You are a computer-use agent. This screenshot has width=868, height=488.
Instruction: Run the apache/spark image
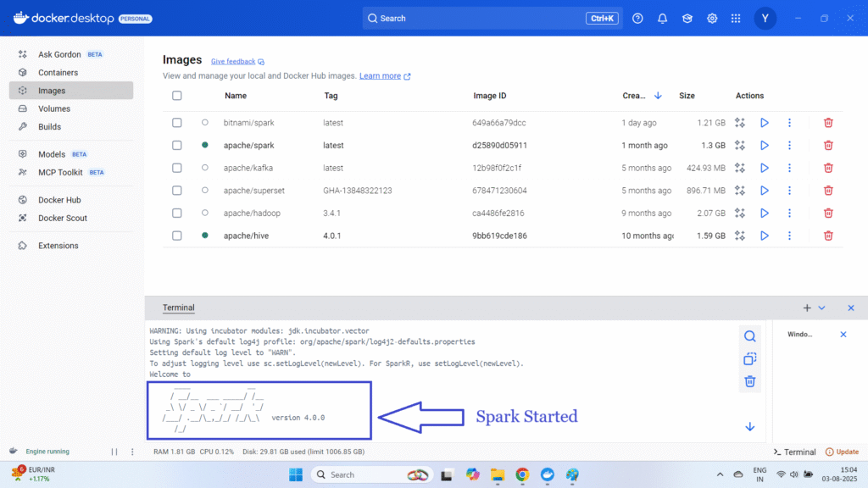point(765,146)
